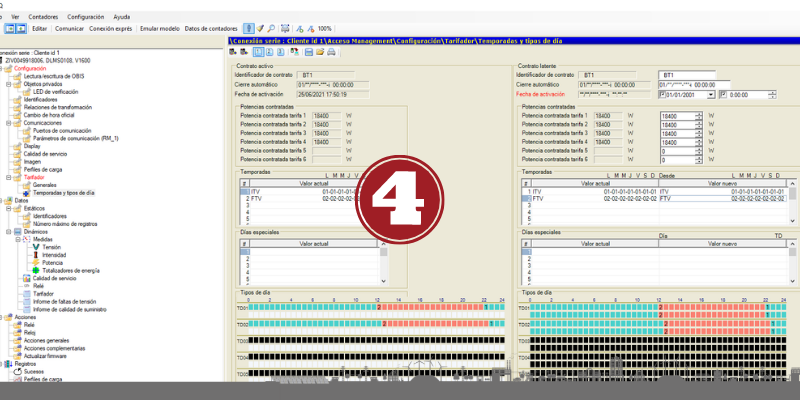Click the magnifier search icon in toolbar

click(271, 29)
